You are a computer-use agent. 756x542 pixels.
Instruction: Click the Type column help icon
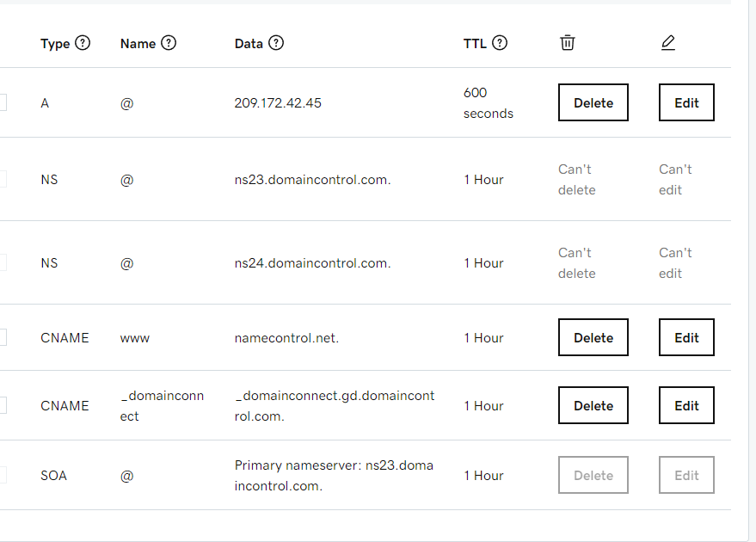point(83,43)
